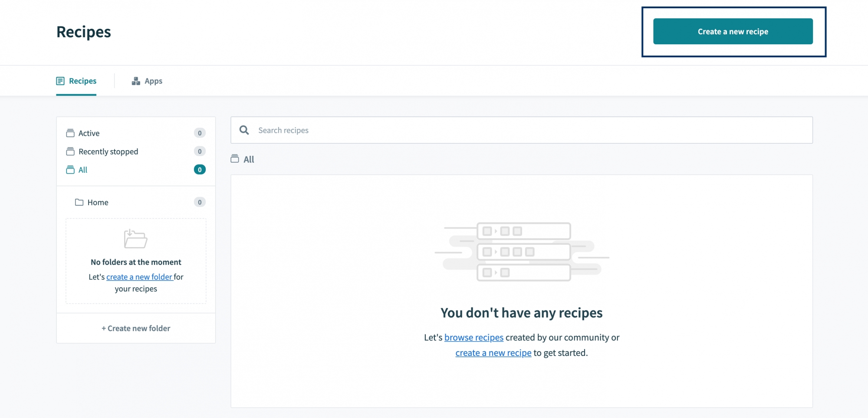This screenshot has height=418, width=868.
Task: Open the Home folder
Action: [x=98, y=202]
